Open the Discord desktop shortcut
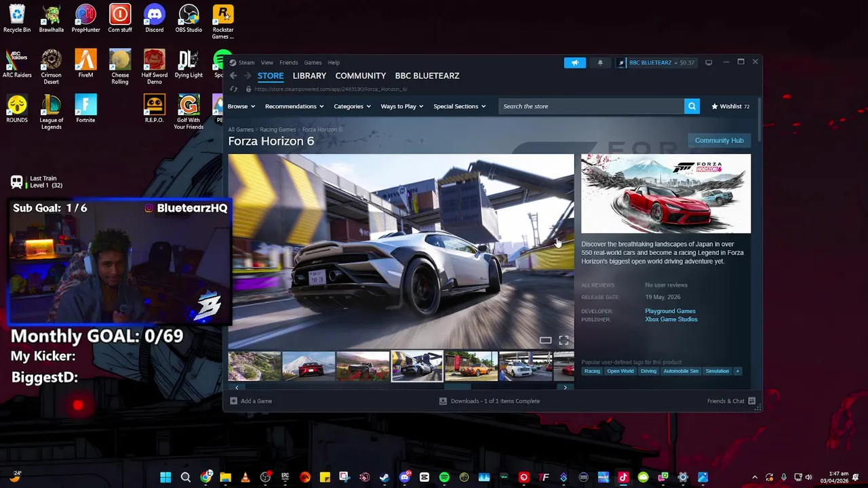868x488 pixels. (x=154, y=18)
